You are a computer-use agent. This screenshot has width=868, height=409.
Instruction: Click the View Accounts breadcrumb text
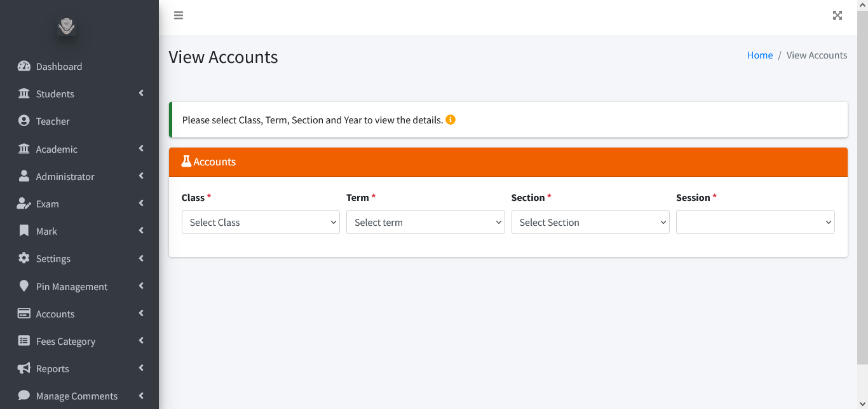817,55
